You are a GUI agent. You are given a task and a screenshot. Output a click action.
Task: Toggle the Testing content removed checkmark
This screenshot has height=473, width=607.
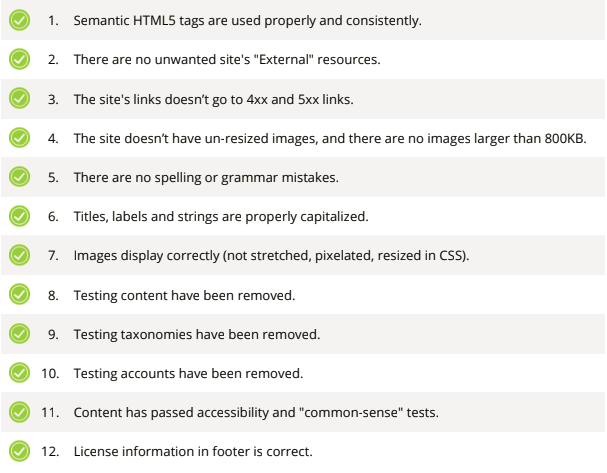tap(19, 295)
